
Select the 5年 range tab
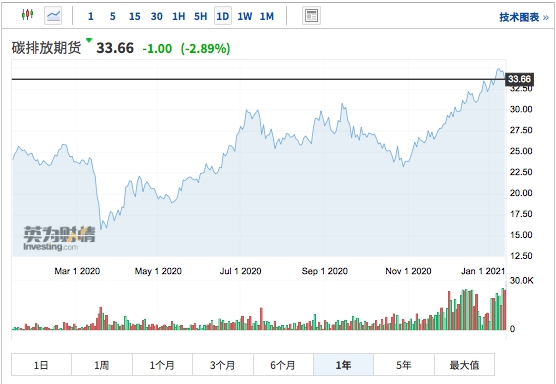pyautogui.click(x=404, y=364)
